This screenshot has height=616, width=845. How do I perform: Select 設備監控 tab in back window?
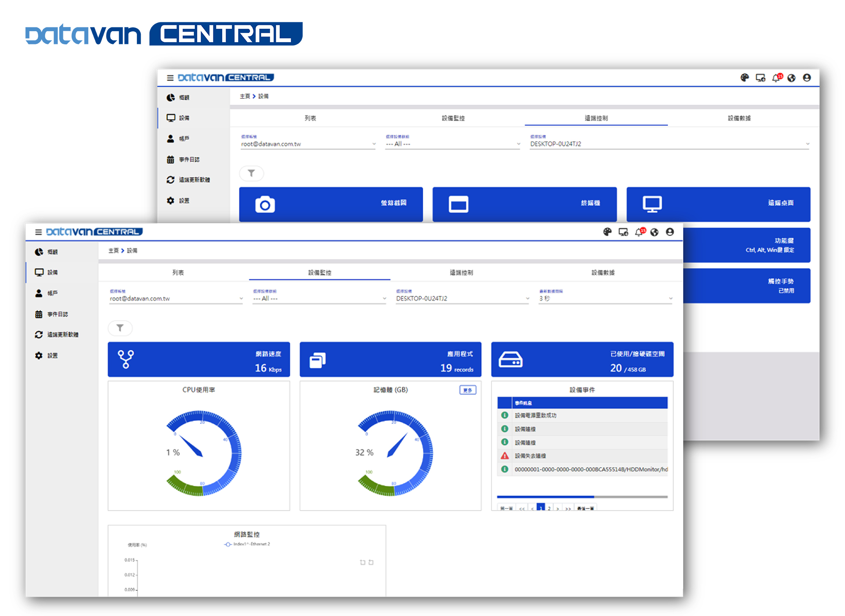coord(453,118)
